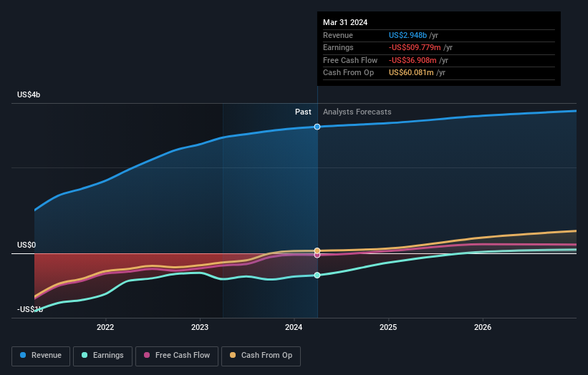Click the Free Cash Flow label in tooltip

(350, 60)
